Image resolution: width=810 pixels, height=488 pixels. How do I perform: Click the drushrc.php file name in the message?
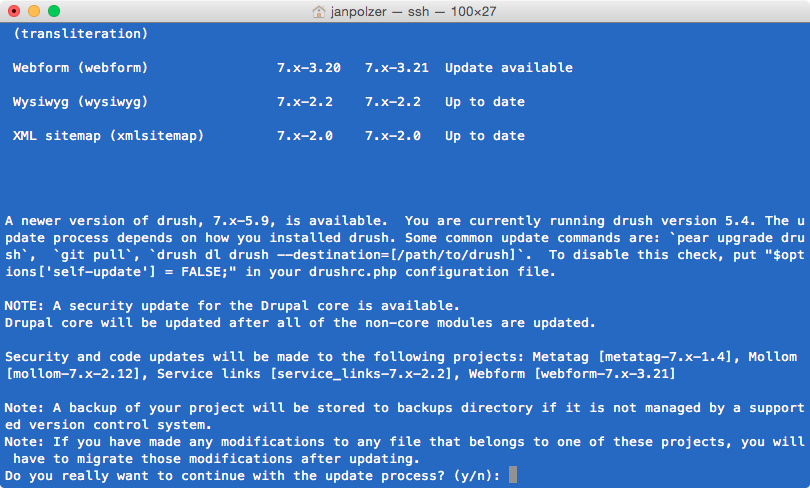[353, 272]
